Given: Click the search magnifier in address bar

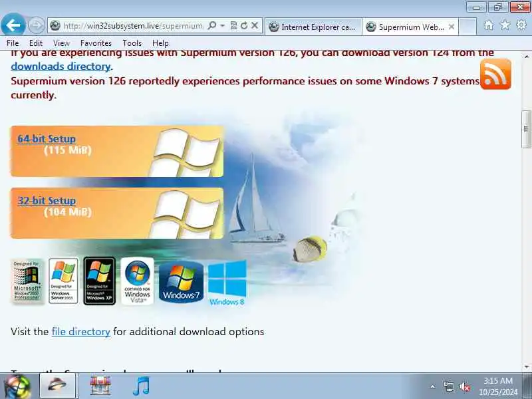Looking at the screenshot, I should point(212,25).
